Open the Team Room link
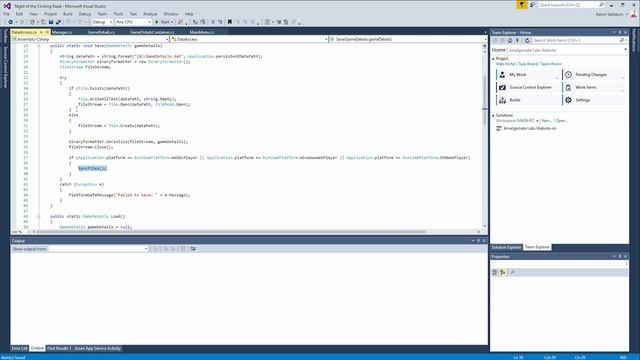The image size is (640, 360). click(x=551, y=64)
